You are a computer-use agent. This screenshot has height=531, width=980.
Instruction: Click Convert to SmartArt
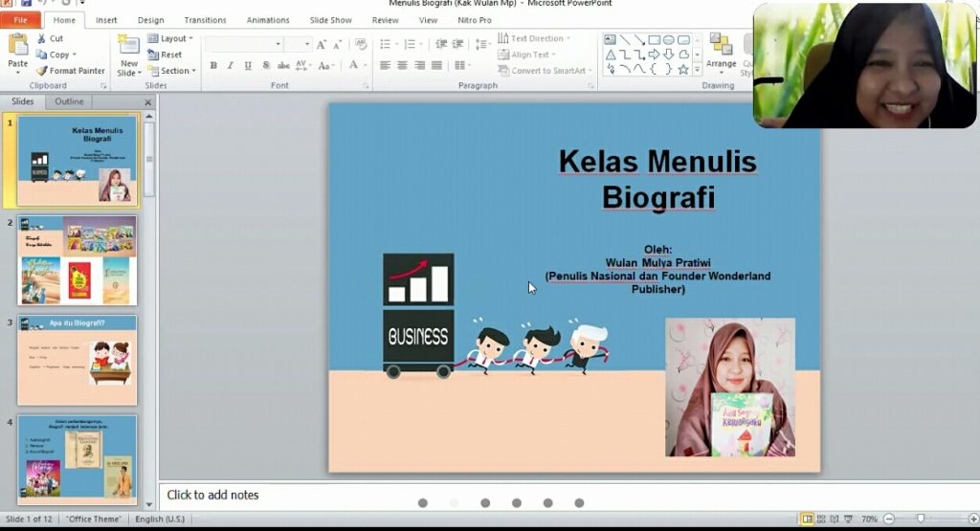pyautogui.click(x=545, y=71)
